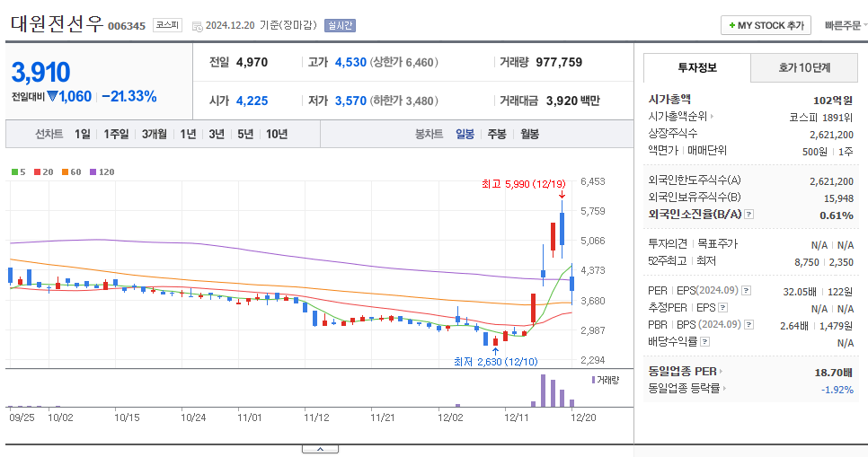Click the 외국인보유주식수 value 15,948
Image resolution: width=868 pixels, height=457 pixels.
[838, 198]
